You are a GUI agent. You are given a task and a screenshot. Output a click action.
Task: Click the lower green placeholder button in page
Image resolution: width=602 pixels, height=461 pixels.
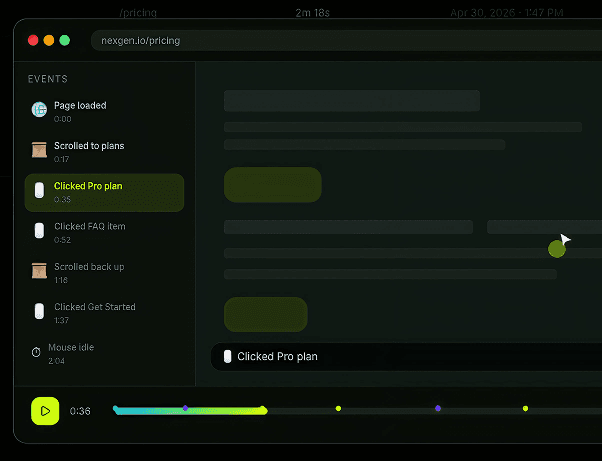[x=266, y=314]
